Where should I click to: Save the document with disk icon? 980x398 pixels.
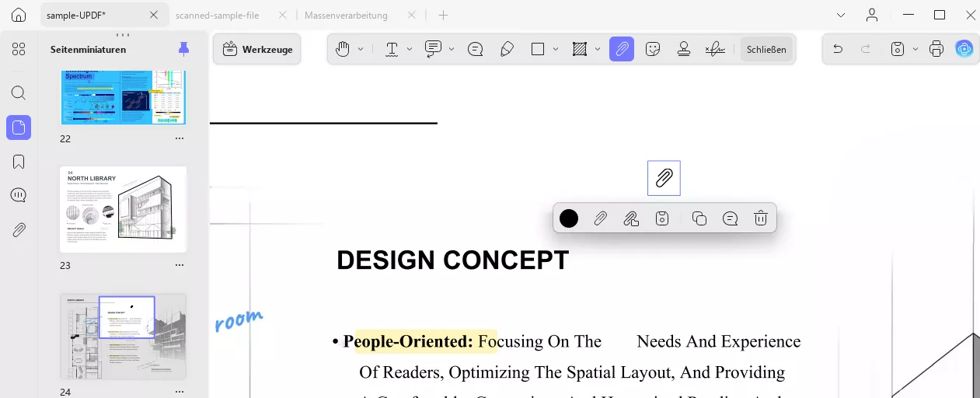coord(898,49)
